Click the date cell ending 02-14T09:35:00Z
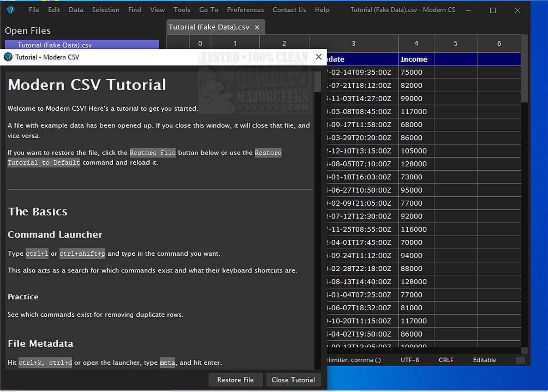Viewport: 548px width, 392px height. [362, 72]
